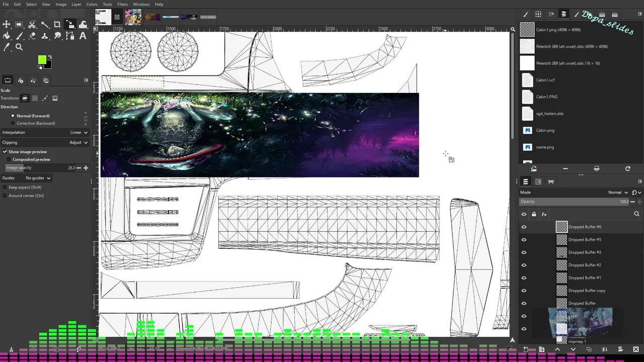Image resolution: width=644 pixels, height=362 pixels.
Task: Select the Bucket Fill tool
Action: pyautogui.click(x=7, y=36)
